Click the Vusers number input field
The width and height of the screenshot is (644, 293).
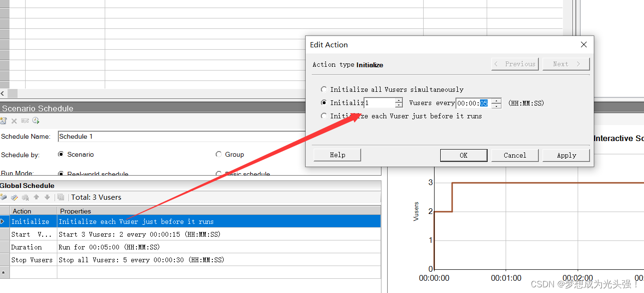[x=379, y=103]
